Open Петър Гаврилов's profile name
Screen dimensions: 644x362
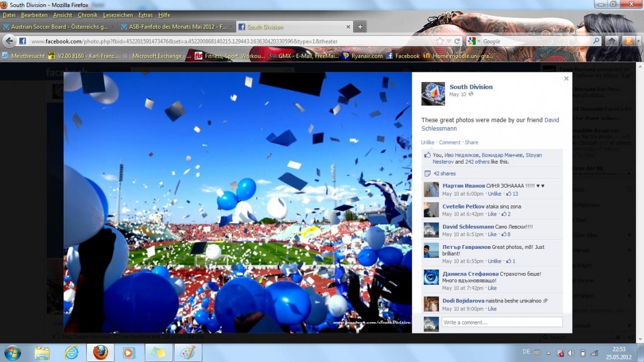pos(466,247)
